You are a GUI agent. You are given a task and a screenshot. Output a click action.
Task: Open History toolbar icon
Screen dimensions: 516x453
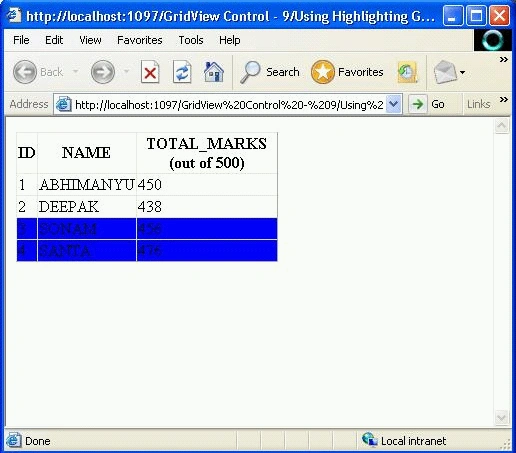tap(407, 72)
